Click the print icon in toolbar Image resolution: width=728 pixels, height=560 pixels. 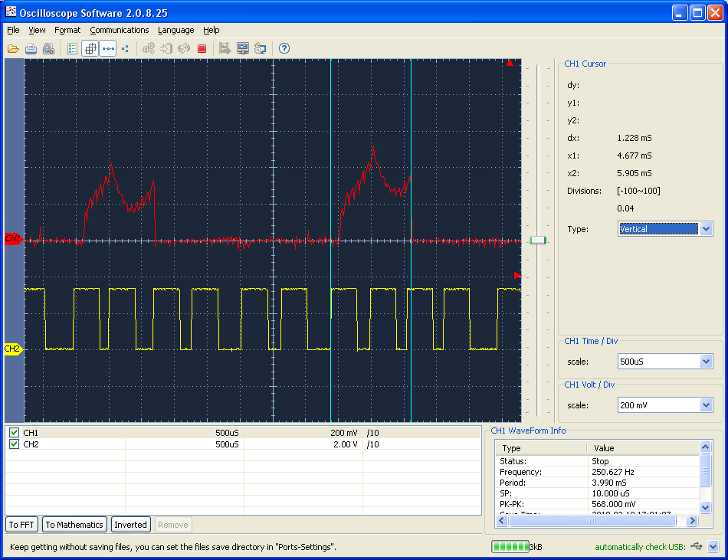[31, 48]
